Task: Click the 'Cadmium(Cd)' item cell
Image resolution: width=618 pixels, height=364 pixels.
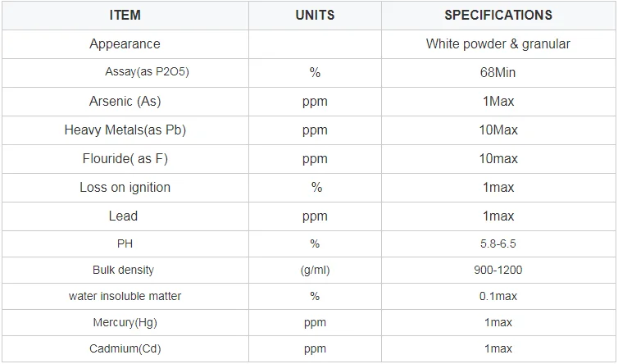Action: tap(125, 349)
